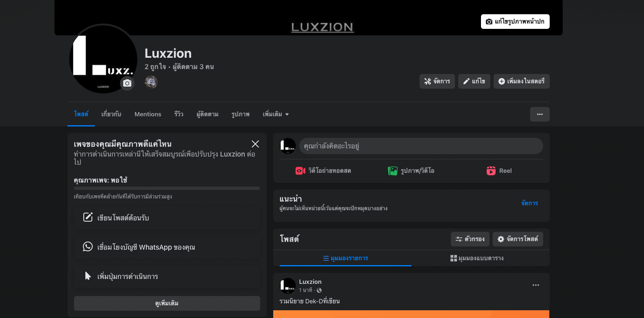This screenshot has height=318, width=644.
Task: Click the page quality progress bar
Action: (x=167, y=188)
